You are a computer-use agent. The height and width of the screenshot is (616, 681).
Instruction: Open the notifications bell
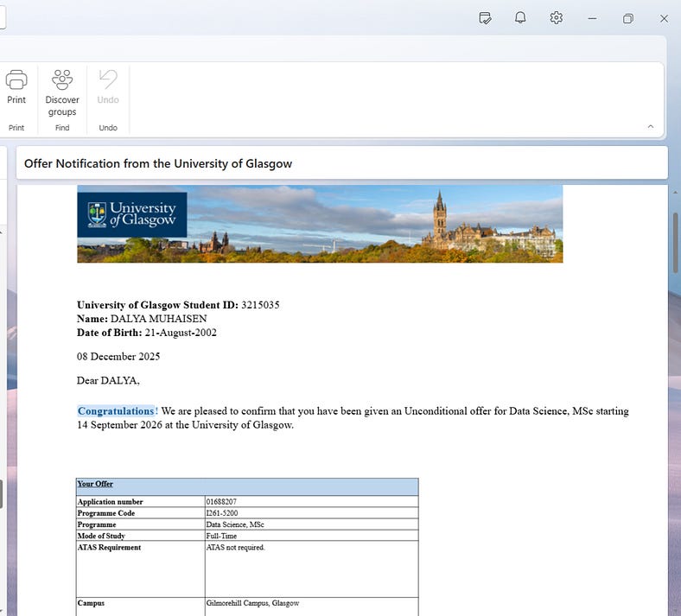(x=520, y=18)
